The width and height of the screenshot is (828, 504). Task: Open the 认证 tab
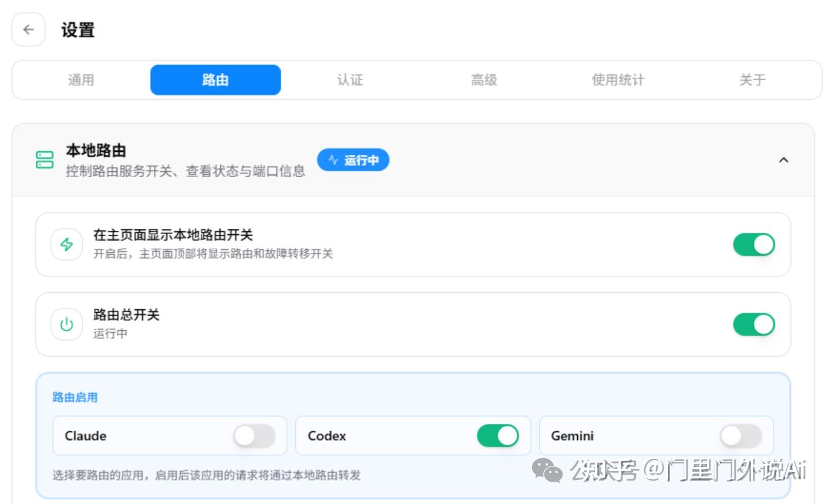click(x=350, y=80)
